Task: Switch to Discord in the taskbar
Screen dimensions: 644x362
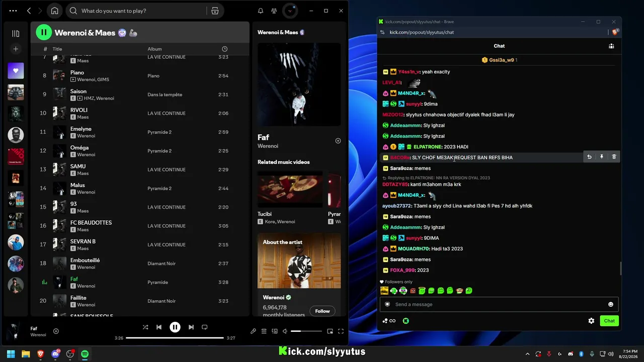Action: (x=55, y=354)
